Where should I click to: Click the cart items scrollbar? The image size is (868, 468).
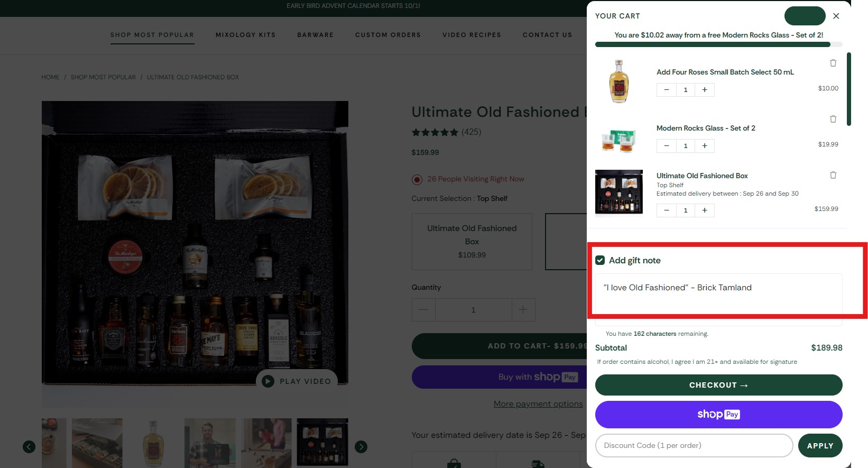[848, 89]
